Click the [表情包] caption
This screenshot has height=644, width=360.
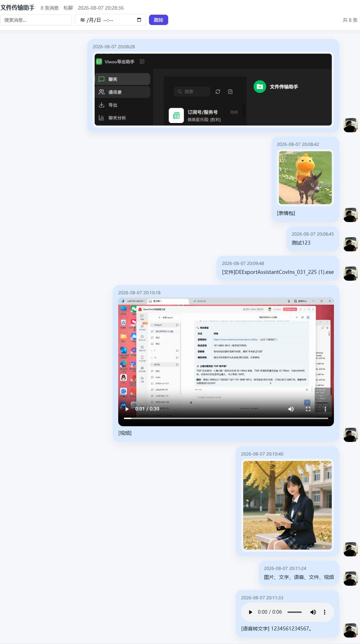pyautogui.click(x=286, y=213)
